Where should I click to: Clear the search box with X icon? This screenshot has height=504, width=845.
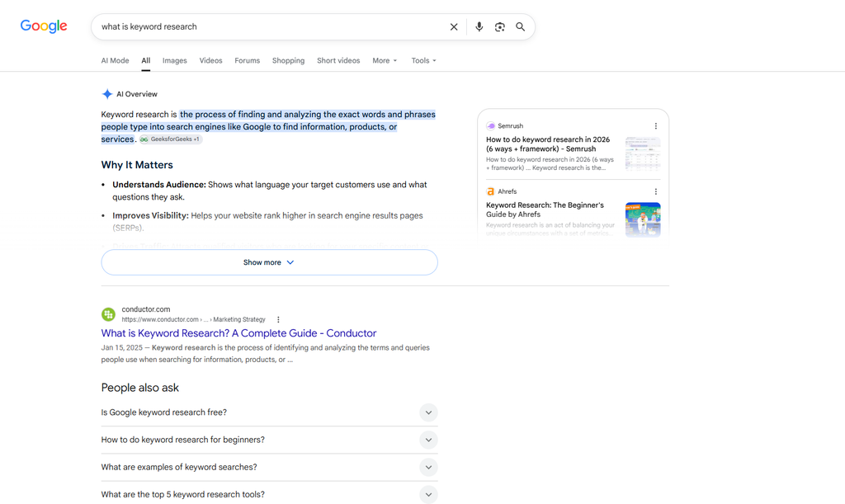tap(454, 27)
